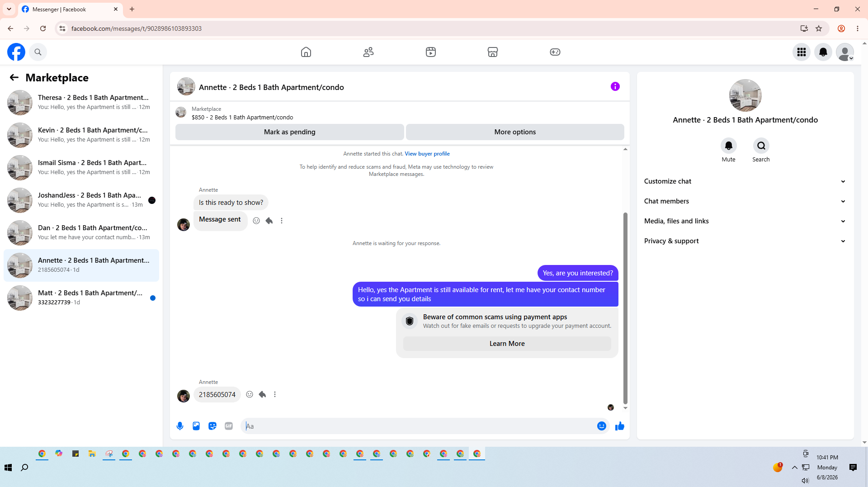The image size is (868, 487).
Task: Click the Facebook search magnifier icon
Action: pyautogui.click(x=38, y=52)
